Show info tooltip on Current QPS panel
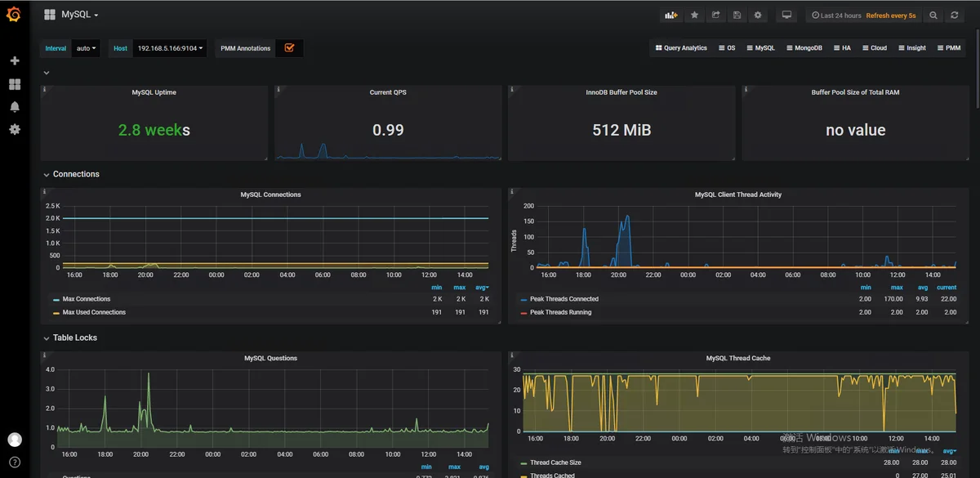 point(278,89)
